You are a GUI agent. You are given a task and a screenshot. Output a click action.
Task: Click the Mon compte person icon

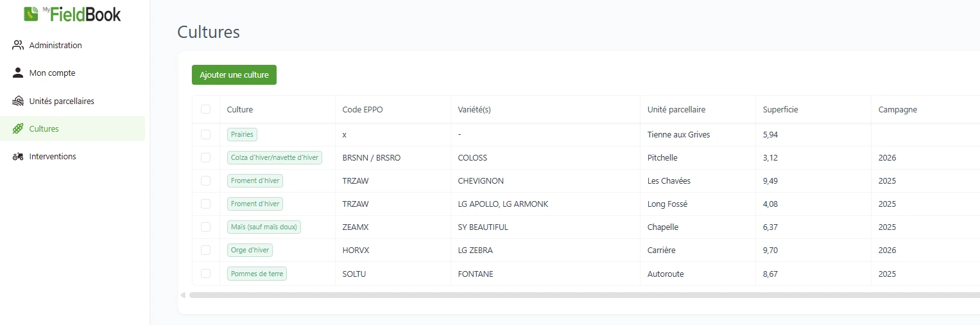pyautogui.click(x=18, y=73)
